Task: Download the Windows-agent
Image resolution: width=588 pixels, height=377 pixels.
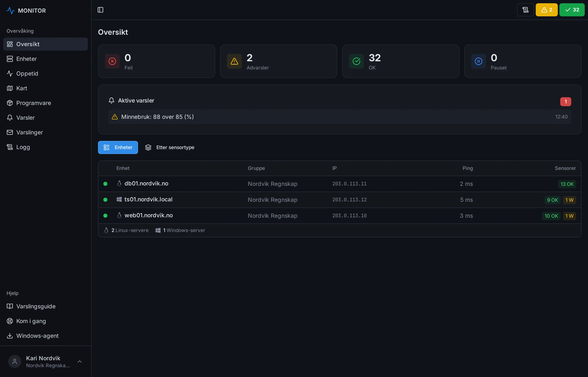Action: click(x=46, y=336)
